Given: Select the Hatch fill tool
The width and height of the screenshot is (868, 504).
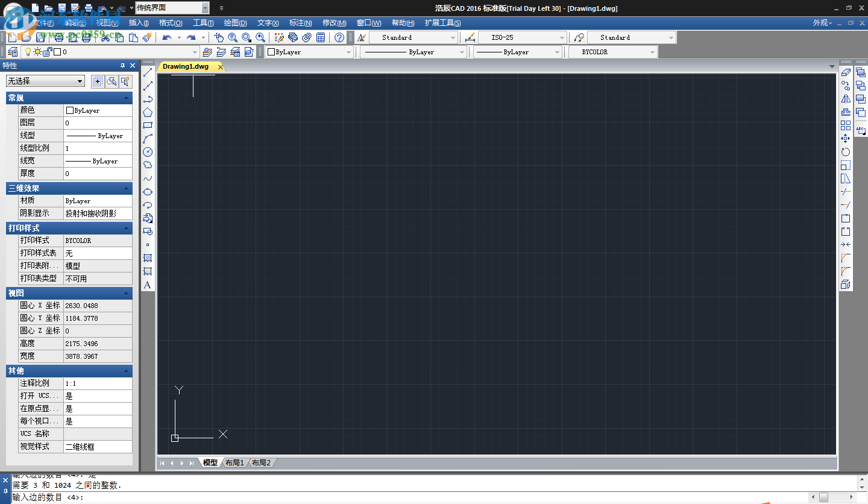Looking at the screenshot, I should click(148, 258).
